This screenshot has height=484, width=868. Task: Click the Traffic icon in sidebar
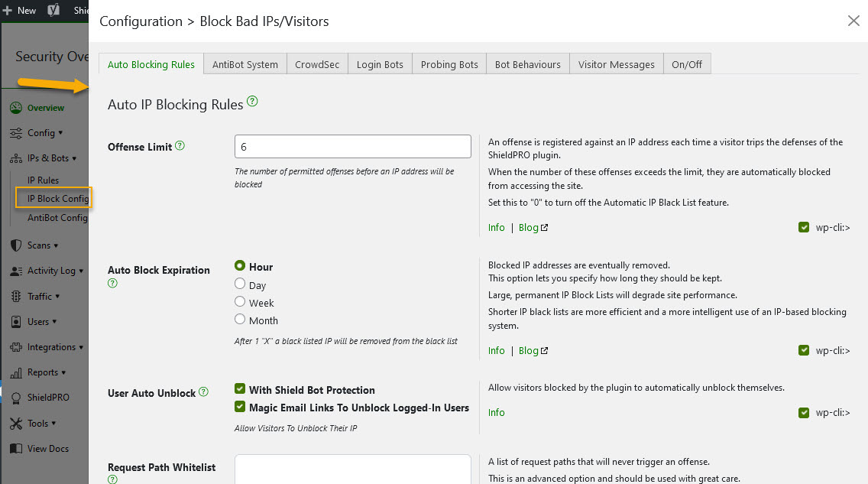tap(16, 296)
